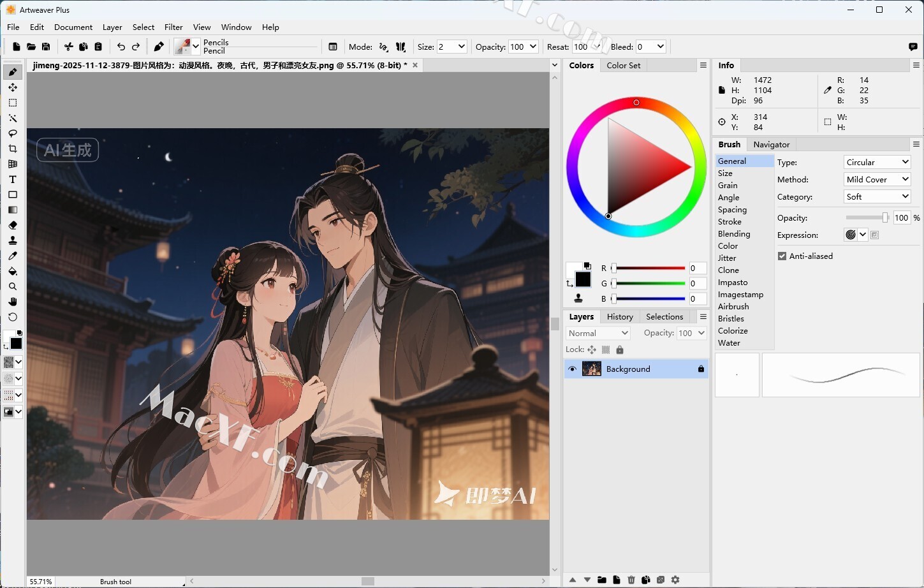Open the brush Type dropdown showing Circular
The image size is (924, 588).
[x=877, y=163]
